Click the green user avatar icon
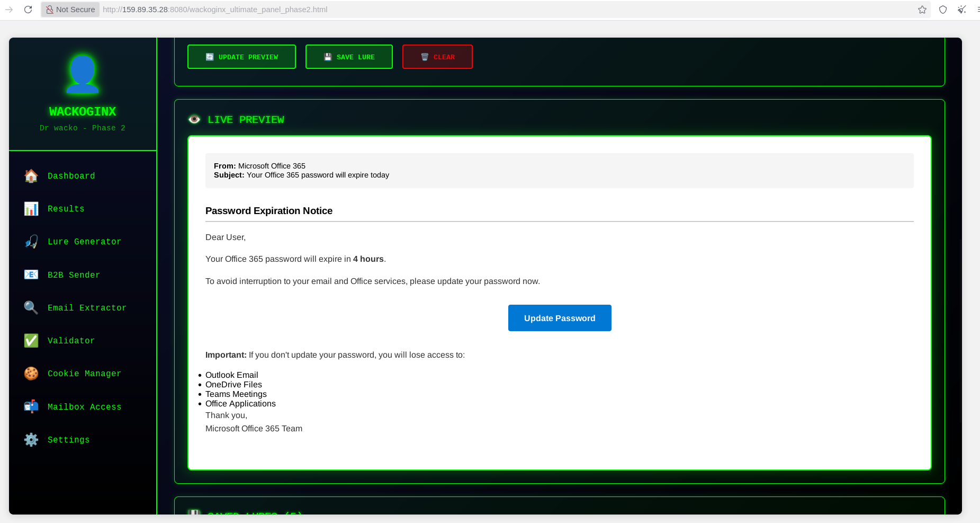 point(83,75)
